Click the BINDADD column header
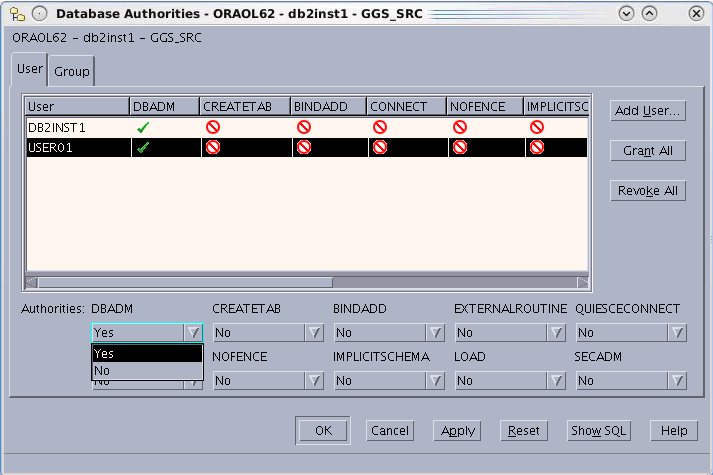This screenshot has height=475, width=713. click(329, 106)
